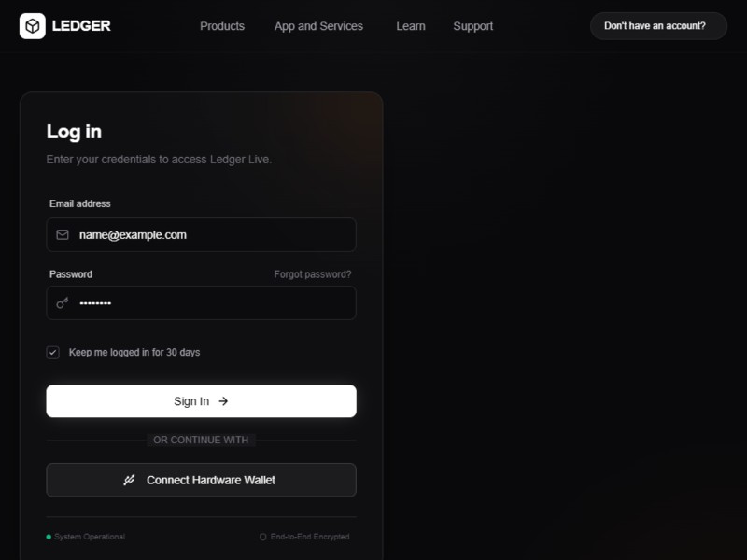Image resolution: width=747 pixels, height=560 pixels.
Task: Click "Don't have an account?" button
Action: (x=658, y=26)
